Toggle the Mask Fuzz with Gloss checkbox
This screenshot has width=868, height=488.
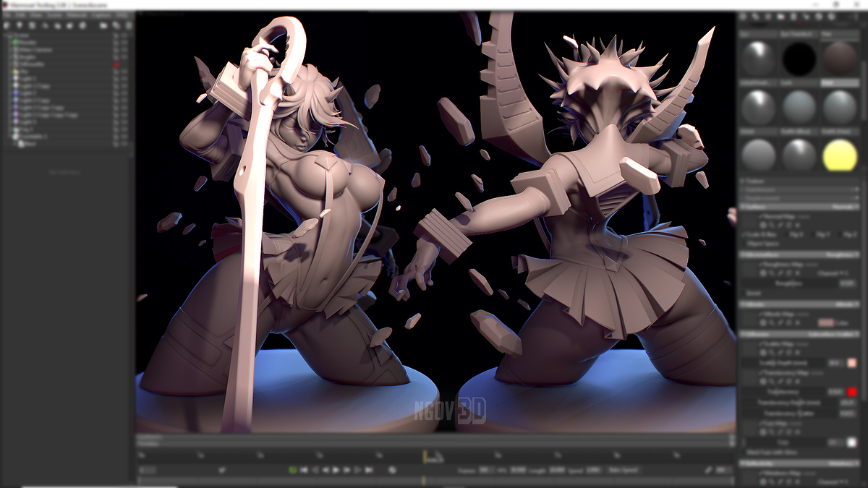coord(745,453)
